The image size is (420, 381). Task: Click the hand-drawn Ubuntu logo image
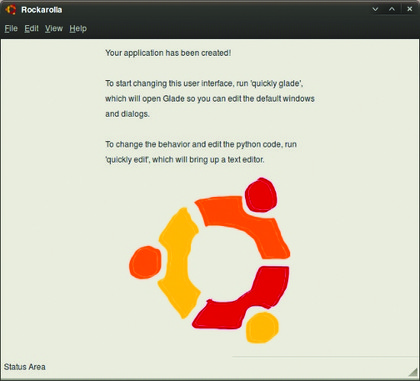point(209,260)
